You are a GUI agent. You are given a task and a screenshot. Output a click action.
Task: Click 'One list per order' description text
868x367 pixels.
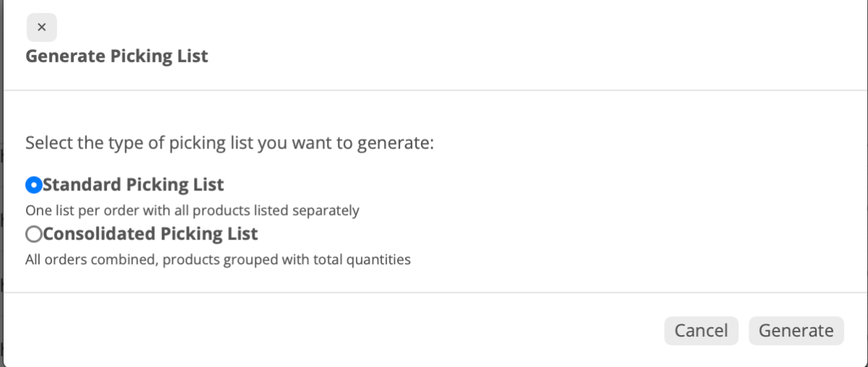click(192, 211)
